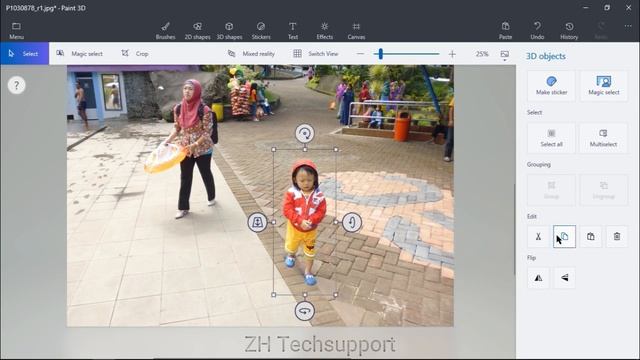The height and width of the screenshot is (360, 640).
Task: Click Flip horizontal icon
Action: click(x=538, y=278)
